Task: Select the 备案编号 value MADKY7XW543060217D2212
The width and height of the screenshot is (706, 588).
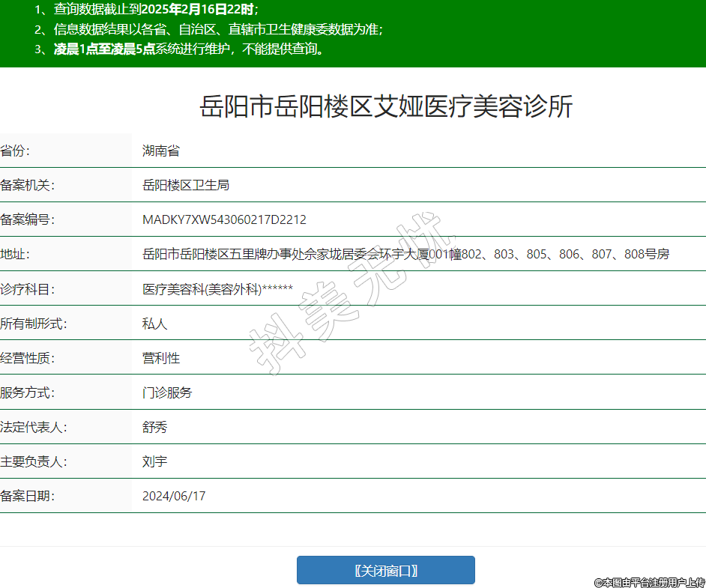Action: click(224, 219)
